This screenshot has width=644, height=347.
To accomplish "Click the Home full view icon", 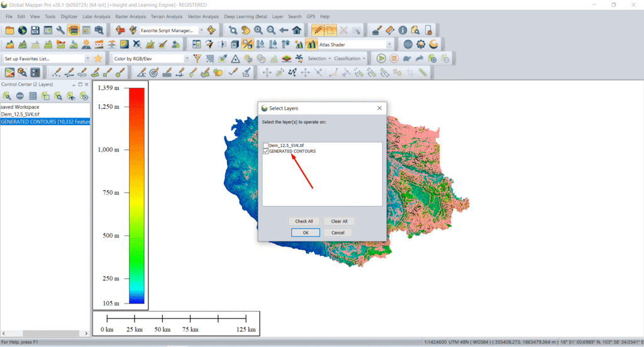I will point(297,30).
